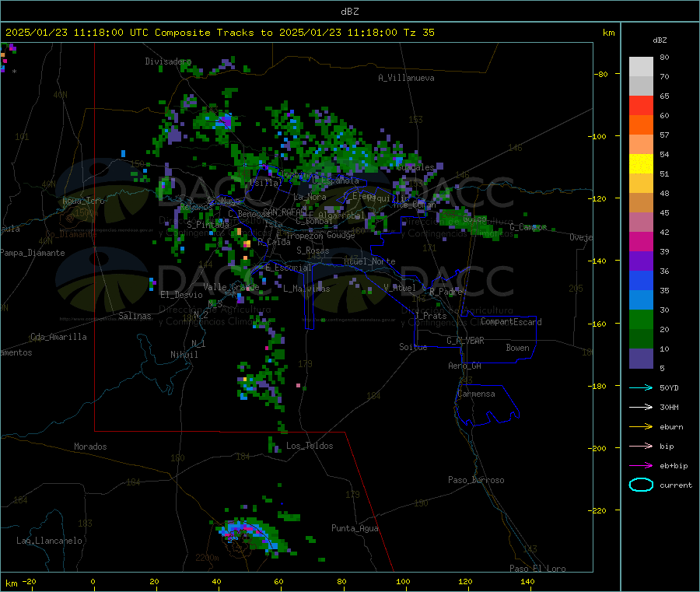Screen dimensions: 700x592
Task: Pick the red 60-65 dBZ color swatch
Action: pos(641,105)
